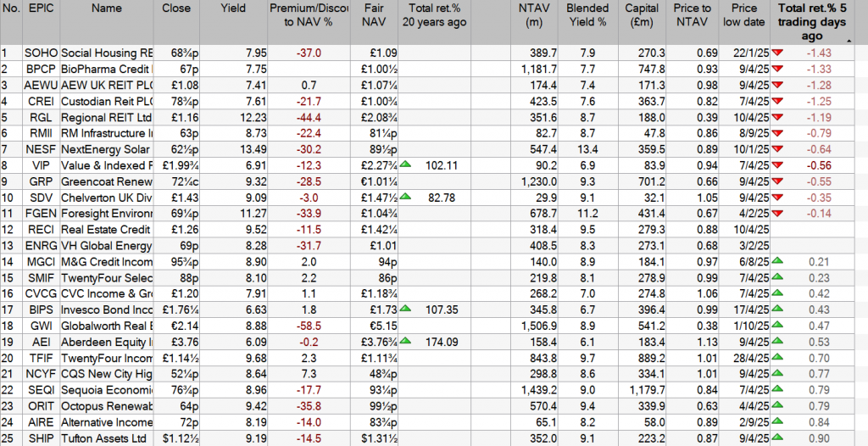The width and height of the screenshot is (868, 446).
Task: Click green up arrow beside 102.11 value
Action: 408,163
